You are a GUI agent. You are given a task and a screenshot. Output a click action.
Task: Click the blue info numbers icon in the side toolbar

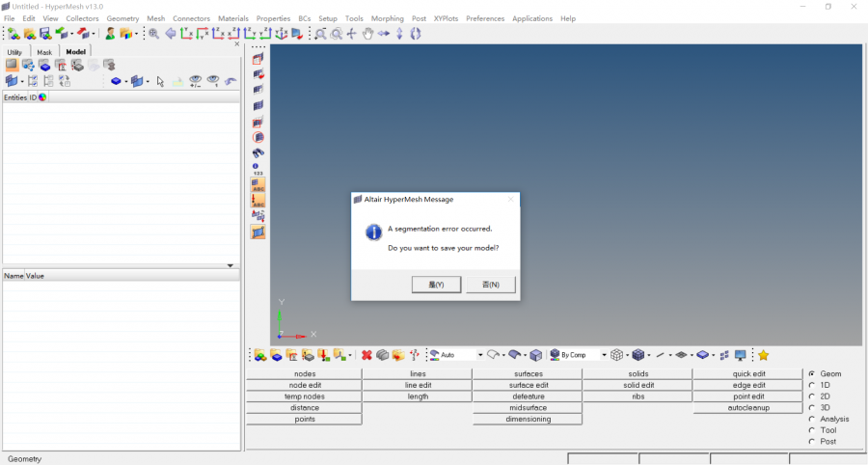point(258,169)
